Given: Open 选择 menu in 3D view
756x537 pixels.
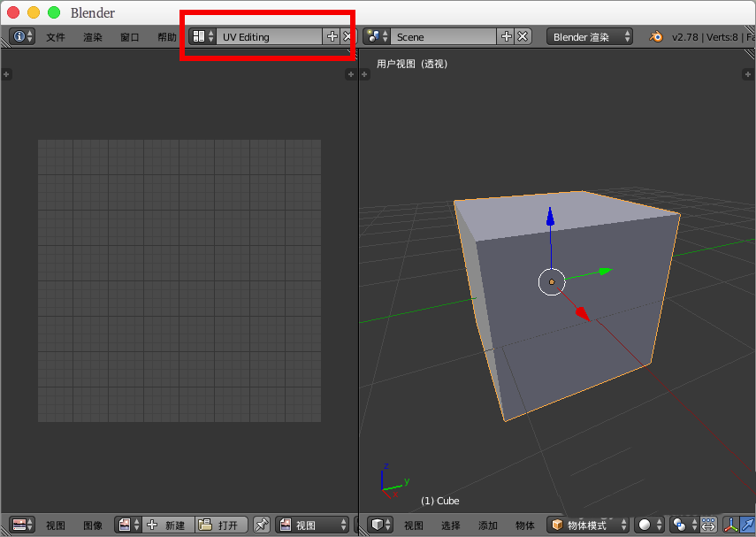Looking at the screenshot, I should click(451, 525).
